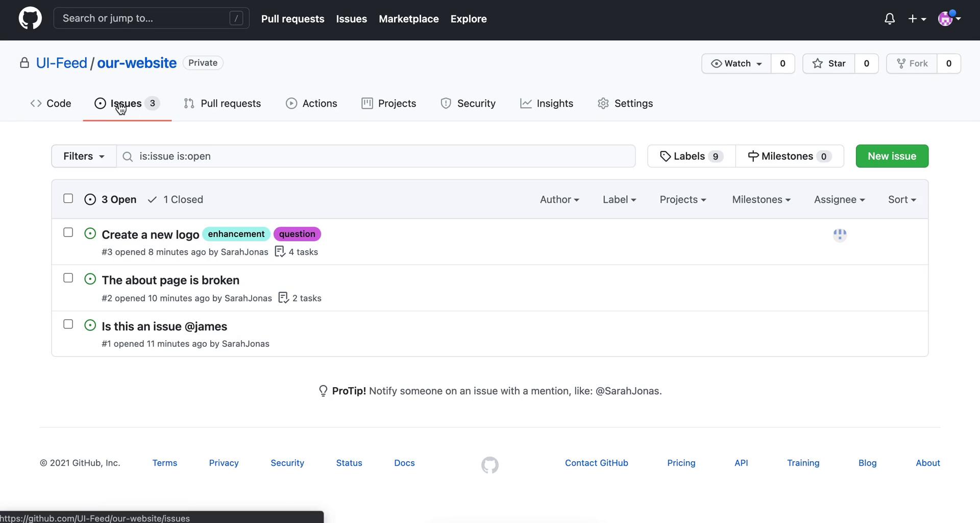Click the star count 0
This screenshot has width=980, height=523.
866,63
